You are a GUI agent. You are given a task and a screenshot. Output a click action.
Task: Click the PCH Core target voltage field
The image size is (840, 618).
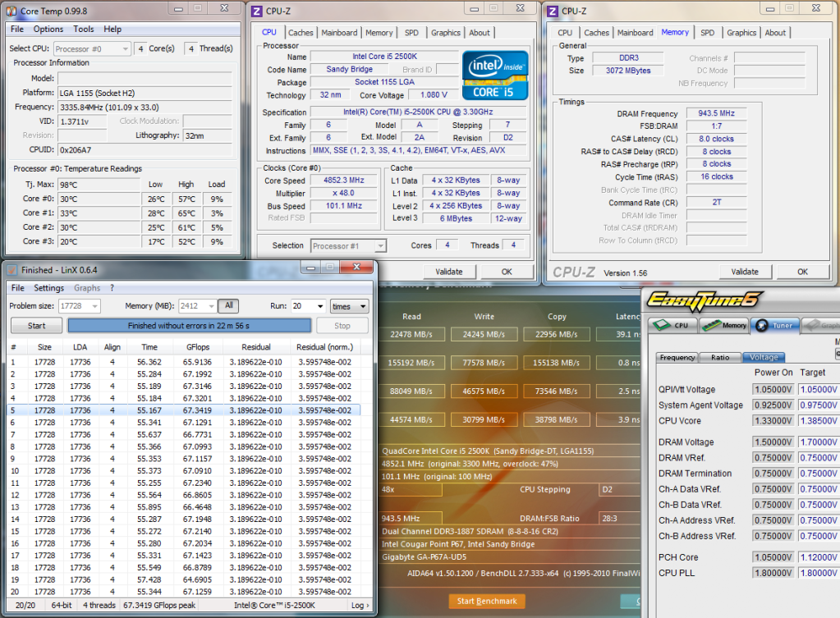tap(818, 557)
